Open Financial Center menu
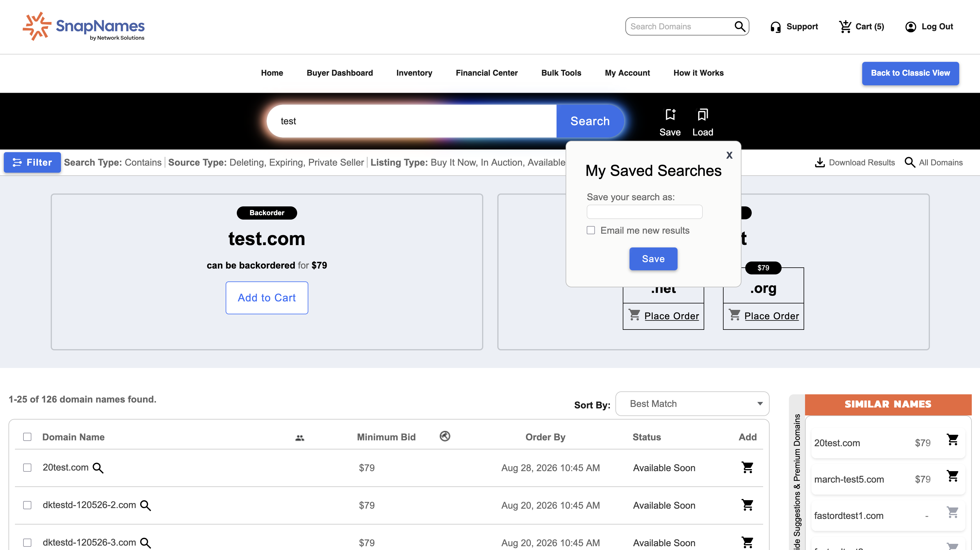This screenshot has width=980, height=550. (x=486, y=73)
